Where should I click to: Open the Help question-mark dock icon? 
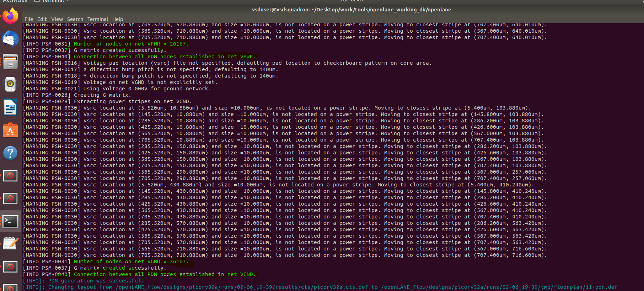[10, 153]
